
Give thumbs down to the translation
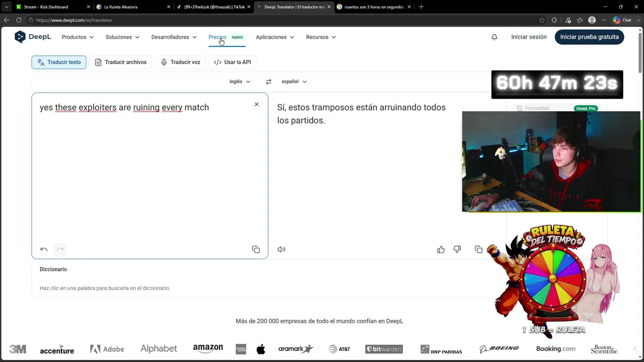(x=457, y=249)
